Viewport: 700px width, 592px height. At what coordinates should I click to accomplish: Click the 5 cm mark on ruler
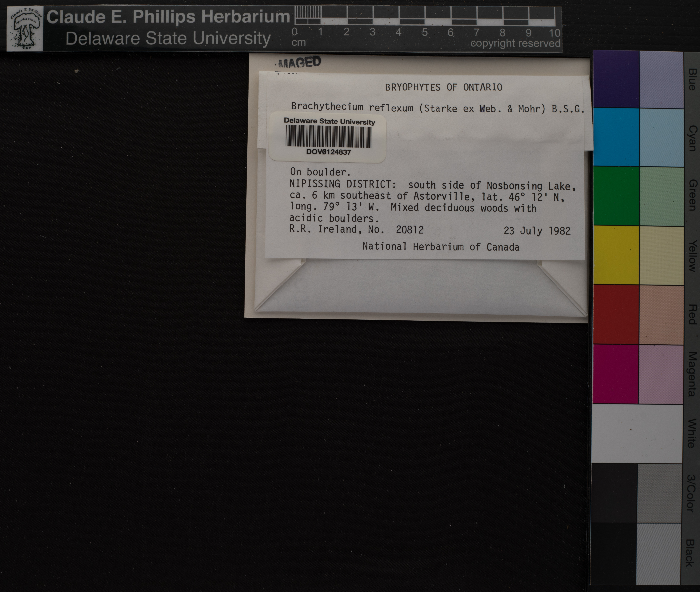(x=425, y=33)
